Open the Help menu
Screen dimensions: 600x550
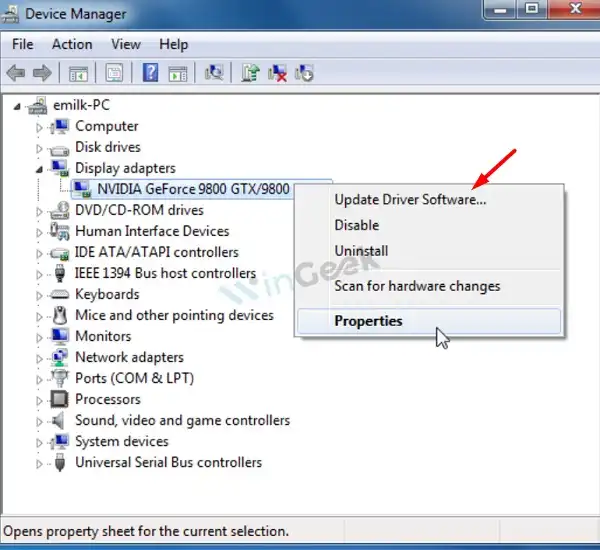click(x=173, y=44)
